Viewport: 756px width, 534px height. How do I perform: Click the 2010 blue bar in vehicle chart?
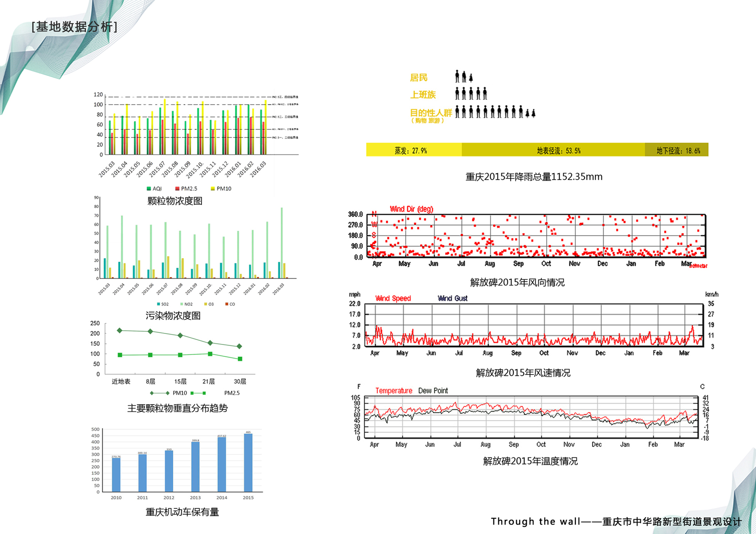point(116,475)
